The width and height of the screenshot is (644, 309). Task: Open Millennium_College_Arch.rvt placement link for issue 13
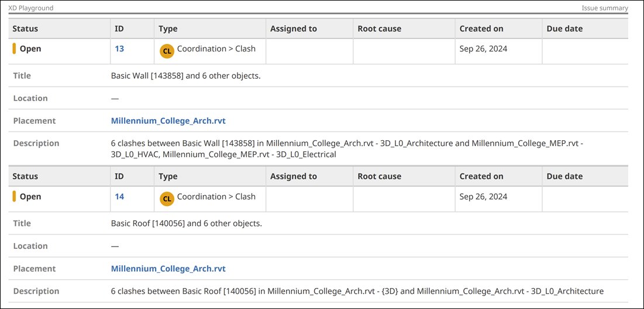click(168, 121)
